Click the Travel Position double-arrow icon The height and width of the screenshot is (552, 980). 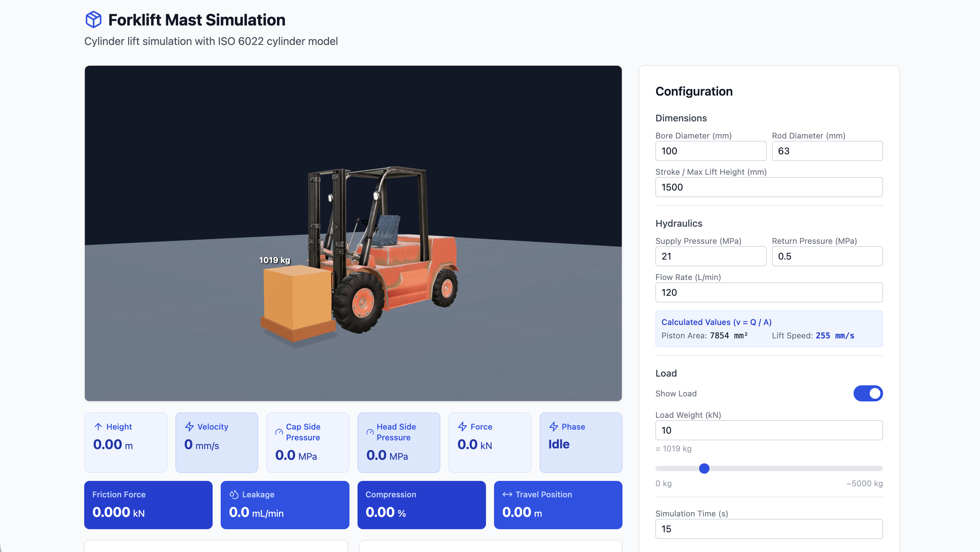pyautogui.click(x=507, y=494)
